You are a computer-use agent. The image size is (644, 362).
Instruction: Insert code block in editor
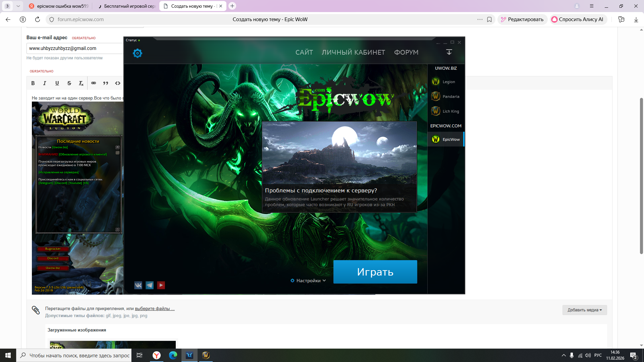pyautogui.click(x=118, y=83)
